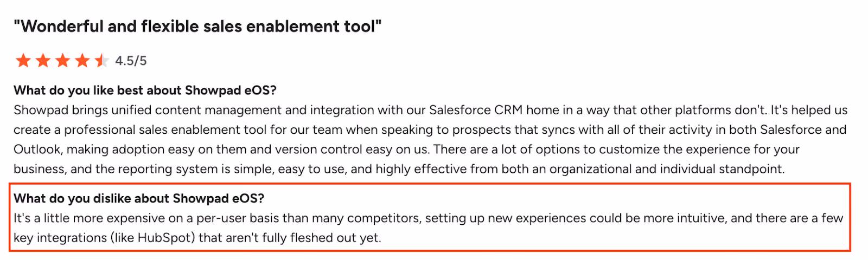Click "individual standpoint" at the end of the like paragraph
Viewport: 868px width, 260px height.
tap(720, 169)
